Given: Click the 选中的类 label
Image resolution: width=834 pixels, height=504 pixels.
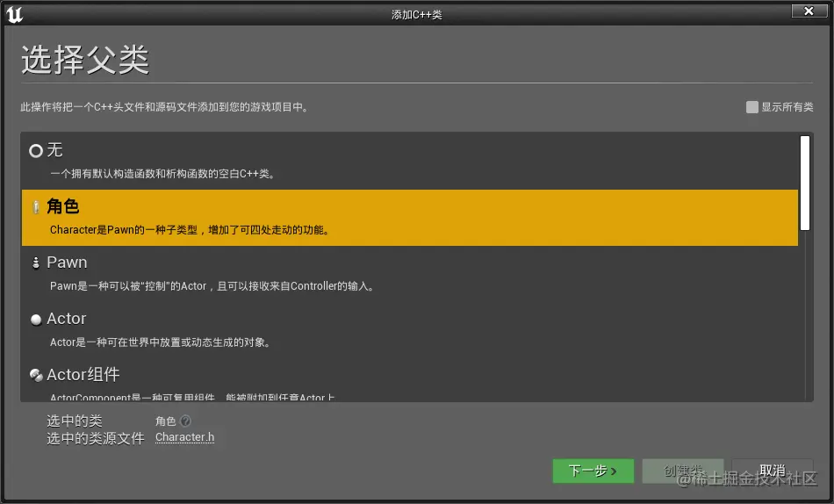Looking at the screenshot, I should pyautogui.click(x=74, y=421).
